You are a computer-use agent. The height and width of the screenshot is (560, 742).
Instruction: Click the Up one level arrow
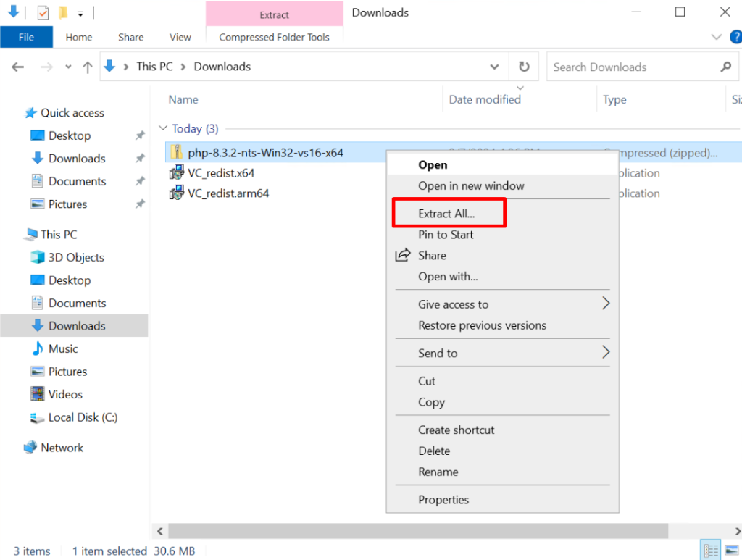(88, 67)
